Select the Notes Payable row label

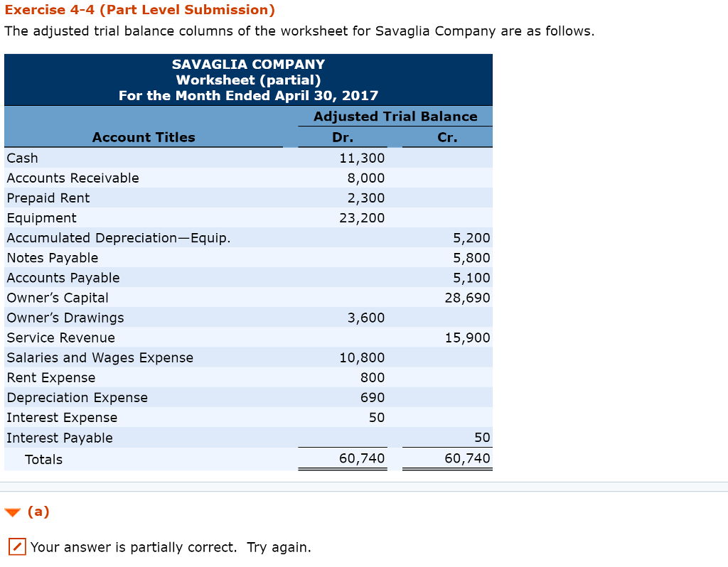53,258
